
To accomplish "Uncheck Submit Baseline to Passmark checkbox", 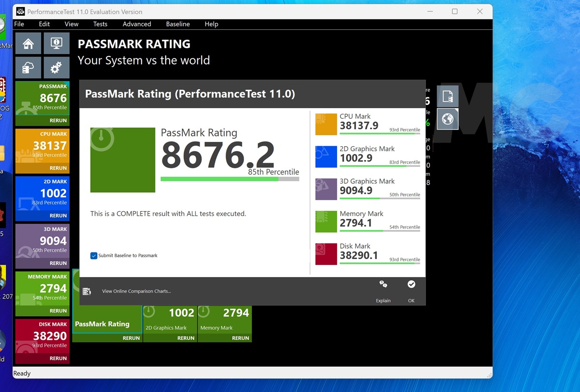I will pyautogui.click(x=94, y=256).
